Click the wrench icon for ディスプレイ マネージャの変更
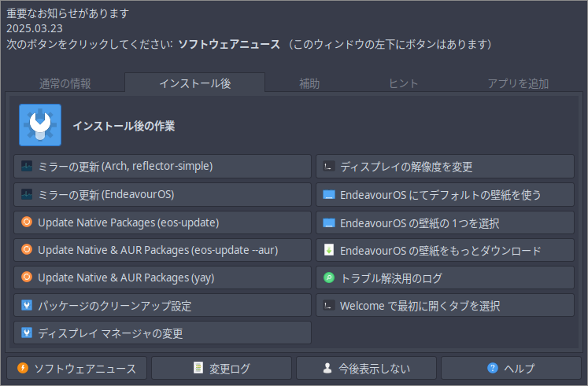 coord(27,333)
